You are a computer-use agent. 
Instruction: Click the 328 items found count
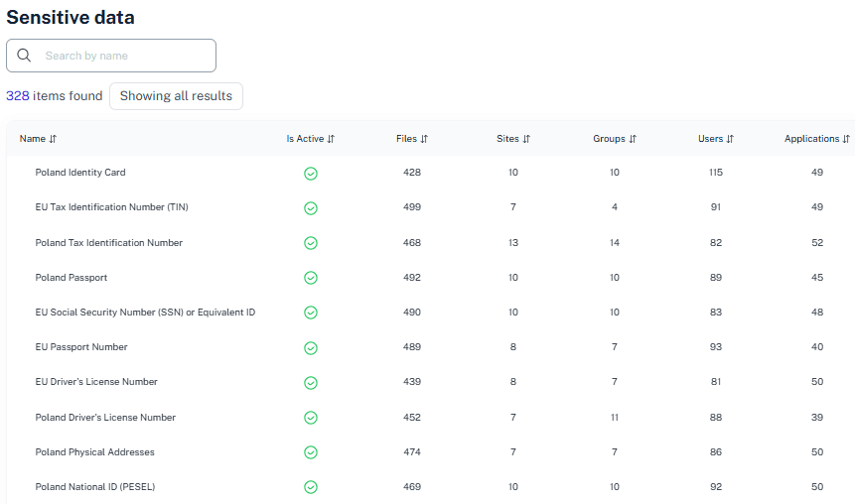coord(55,96)
